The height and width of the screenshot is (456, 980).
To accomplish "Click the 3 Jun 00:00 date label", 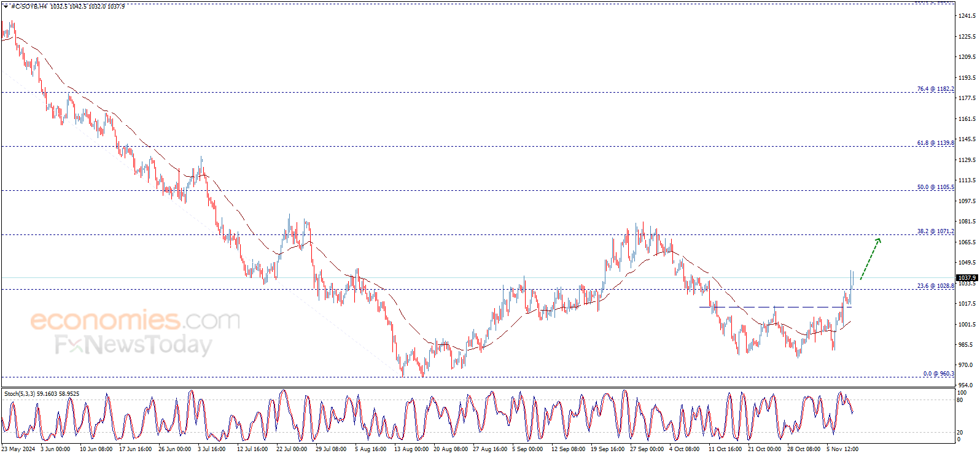I will pyautogui.click(x=55, y=449).
